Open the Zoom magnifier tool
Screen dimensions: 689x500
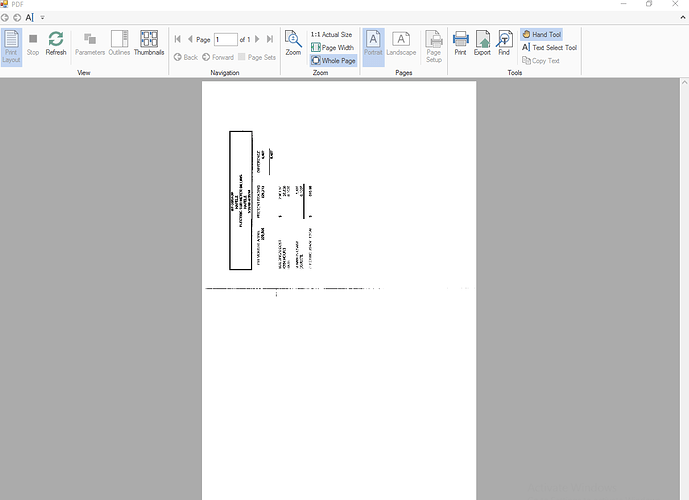point(293,43)
